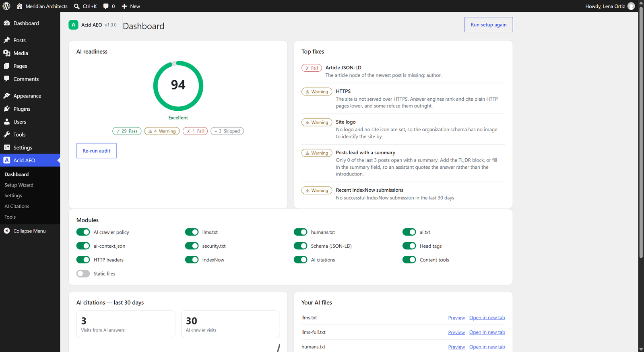The image size is (644, 352).
Task: Click the Acid AEO sidebar icon
Action: (7, 160)
